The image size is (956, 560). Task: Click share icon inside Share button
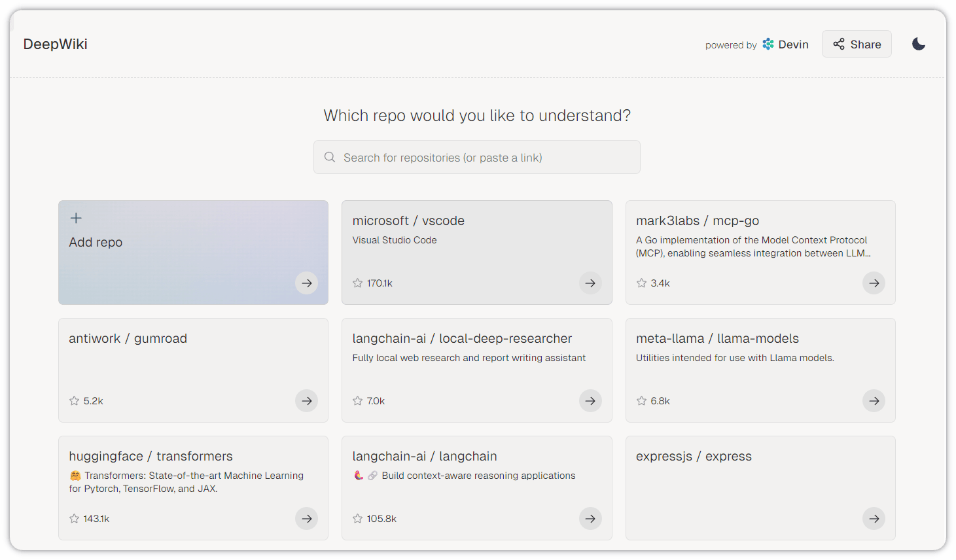pos(839,44)
